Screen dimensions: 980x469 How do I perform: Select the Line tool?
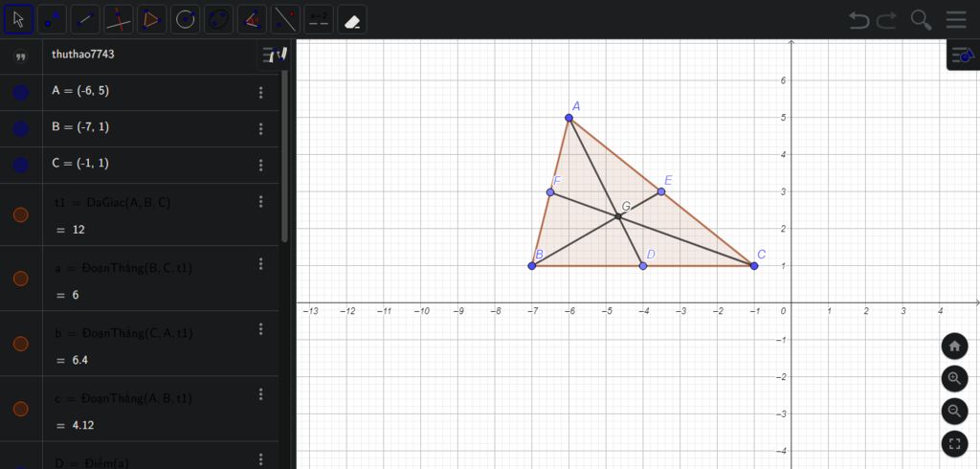click(85, 19)
